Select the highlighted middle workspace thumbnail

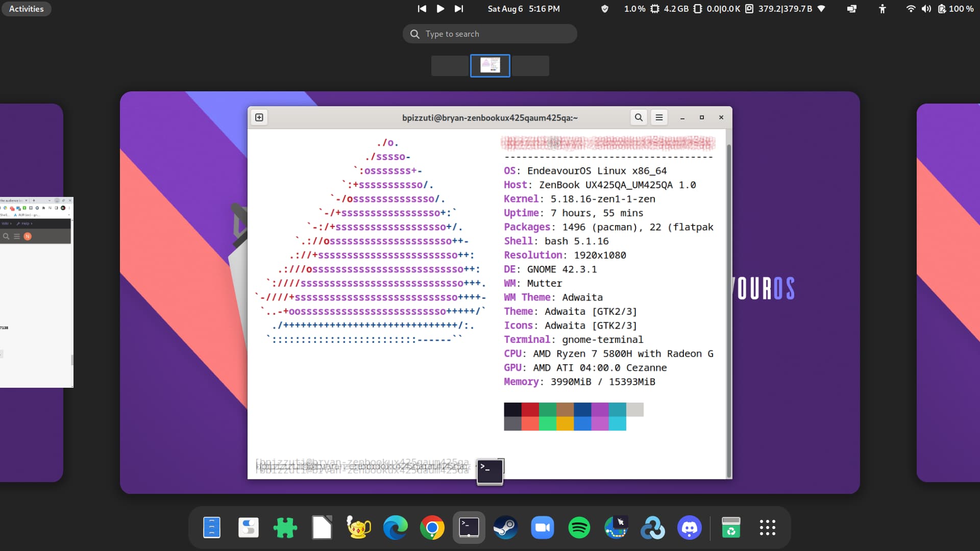(x=490, y=66)
